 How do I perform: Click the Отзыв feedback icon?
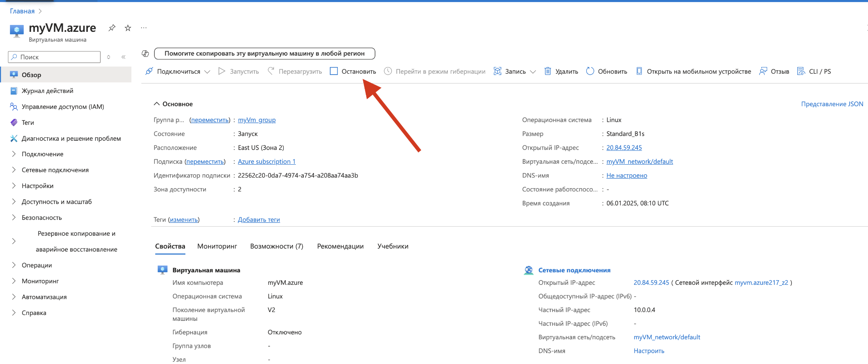pyautogui.click(x=763, y=71)
